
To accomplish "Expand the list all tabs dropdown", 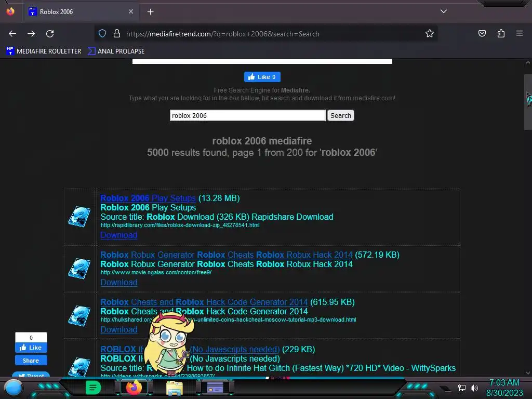I will [444, 11].
